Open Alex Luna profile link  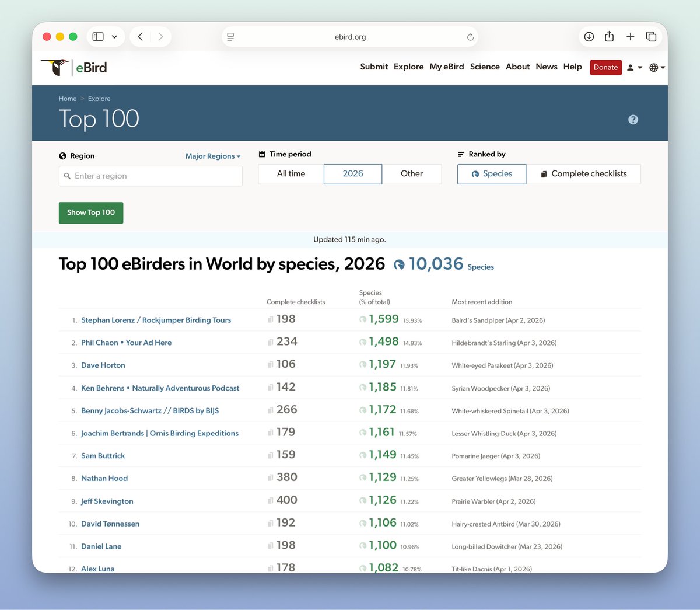click(x=98, y=569)
